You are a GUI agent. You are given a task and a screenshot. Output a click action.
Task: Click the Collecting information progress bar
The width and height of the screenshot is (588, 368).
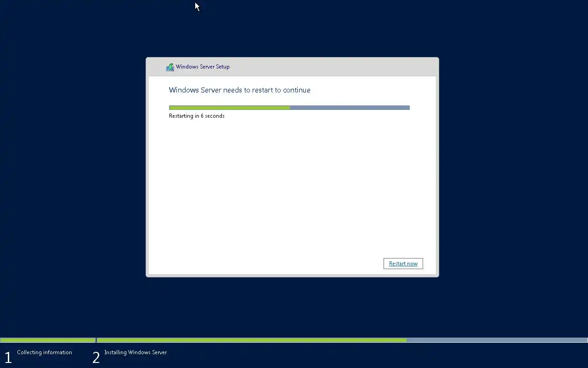(x=48, y=340)
